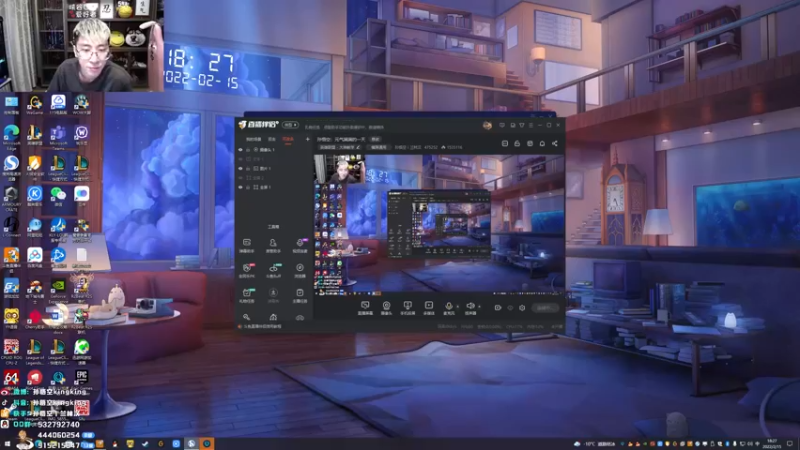Viewport: 800px width, 450px height.
Task: Expand speaker options arrow
Action: (479, 306)
